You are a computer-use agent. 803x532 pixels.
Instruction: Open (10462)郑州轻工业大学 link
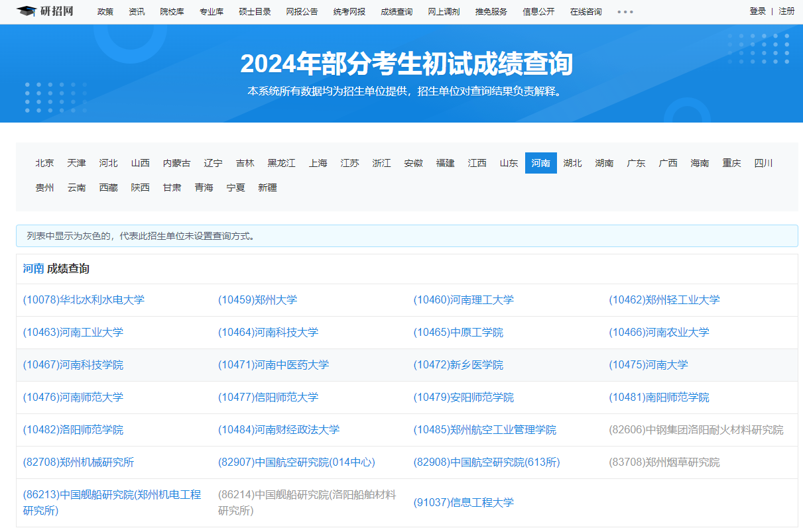pos(664,299)
